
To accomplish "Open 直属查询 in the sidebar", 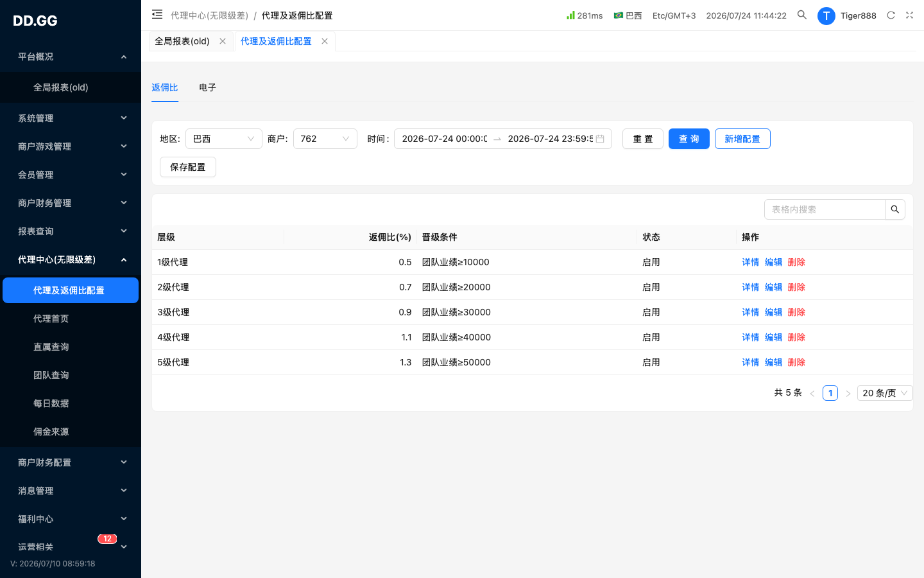I will [x=71, y=347].
